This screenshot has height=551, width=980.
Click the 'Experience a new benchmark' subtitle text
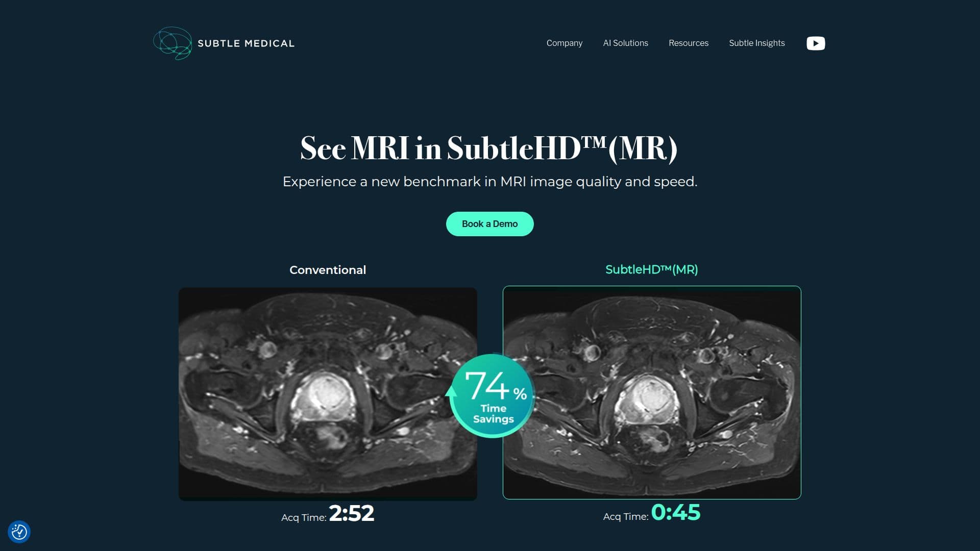(x=490, y=182)
